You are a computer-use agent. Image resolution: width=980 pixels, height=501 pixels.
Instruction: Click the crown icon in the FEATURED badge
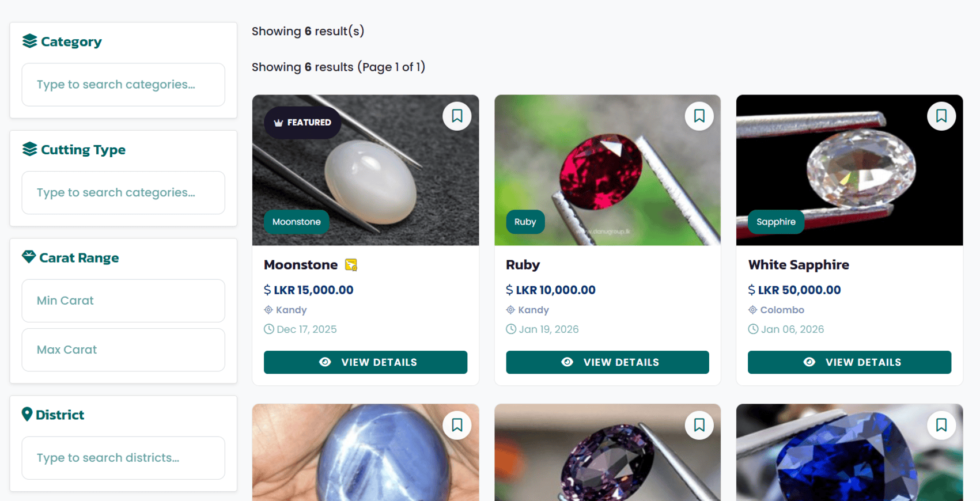(279, 122)
